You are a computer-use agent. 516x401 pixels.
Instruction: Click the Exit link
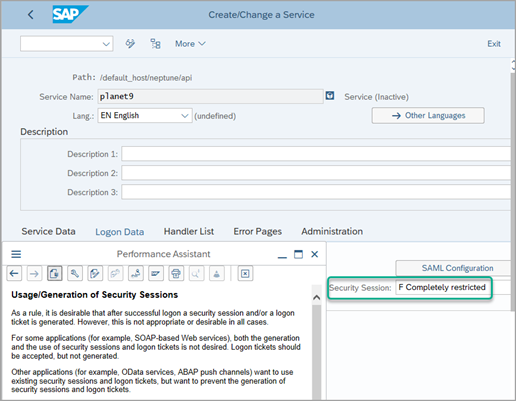click(494, 44)
